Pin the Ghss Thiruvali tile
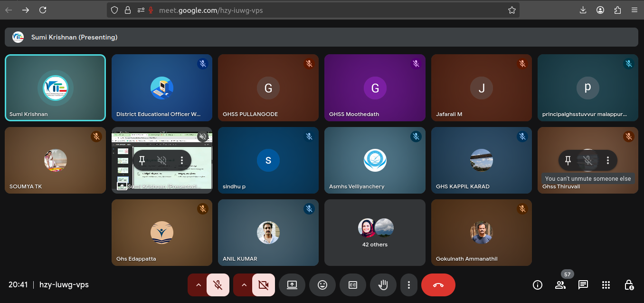This screenshot has height=303, width=644. click(568, 160)
